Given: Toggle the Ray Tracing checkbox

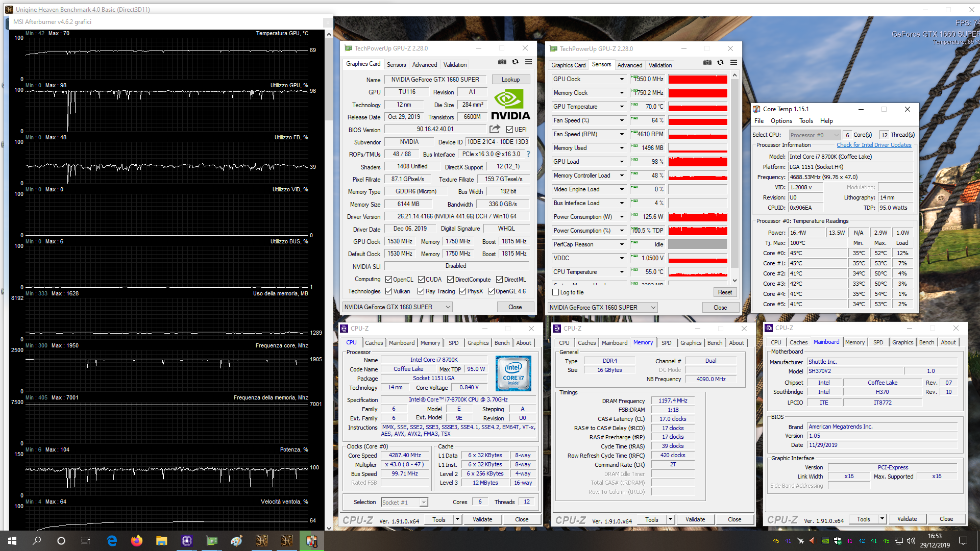Looking at the screenshot, I should [x=421, y=291].
